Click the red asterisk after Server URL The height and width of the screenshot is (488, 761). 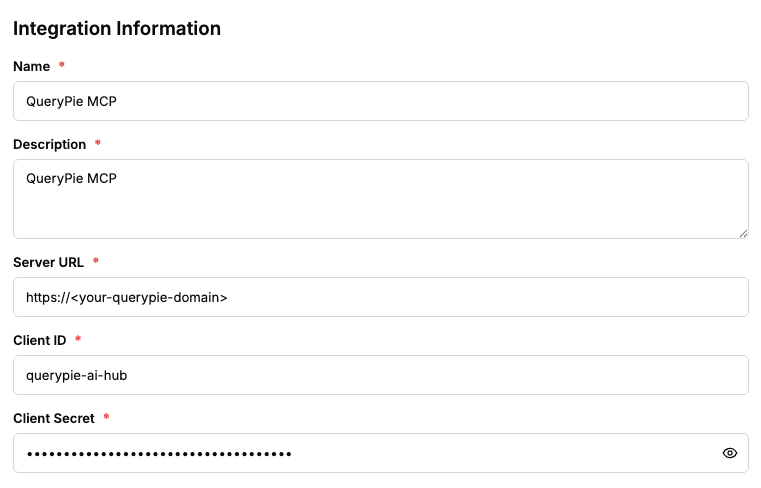coord(96,262)
